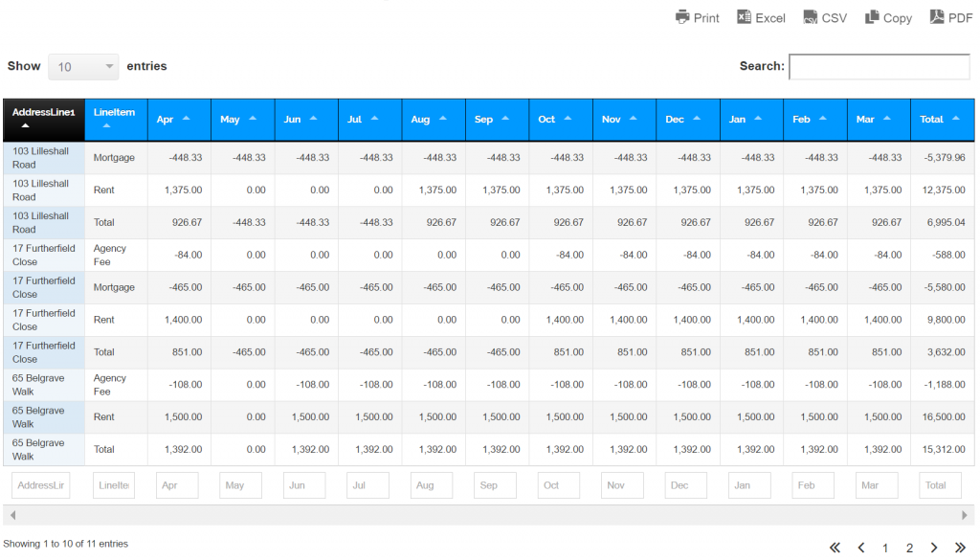Copy table with Copy icon
The height and width of the screenshot is (560, 980).
pyautogui.click(x=888, y=17)
